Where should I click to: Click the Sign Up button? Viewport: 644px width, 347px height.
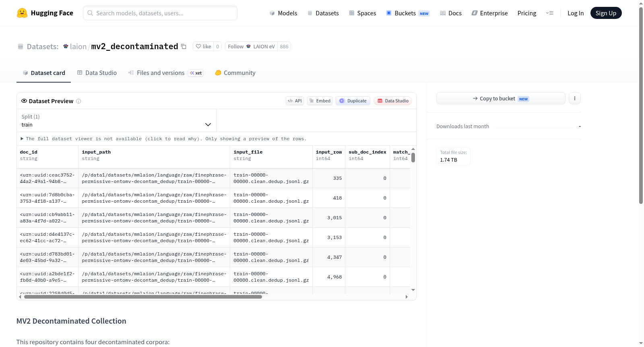point(606,13)
